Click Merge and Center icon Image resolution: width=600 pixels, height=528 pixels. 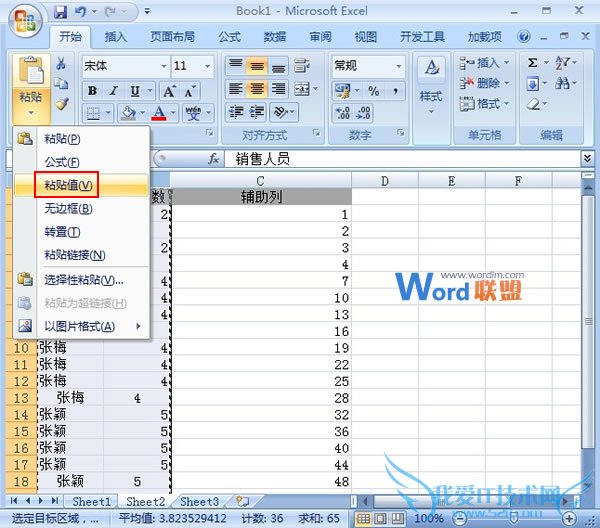click(302, 89)
